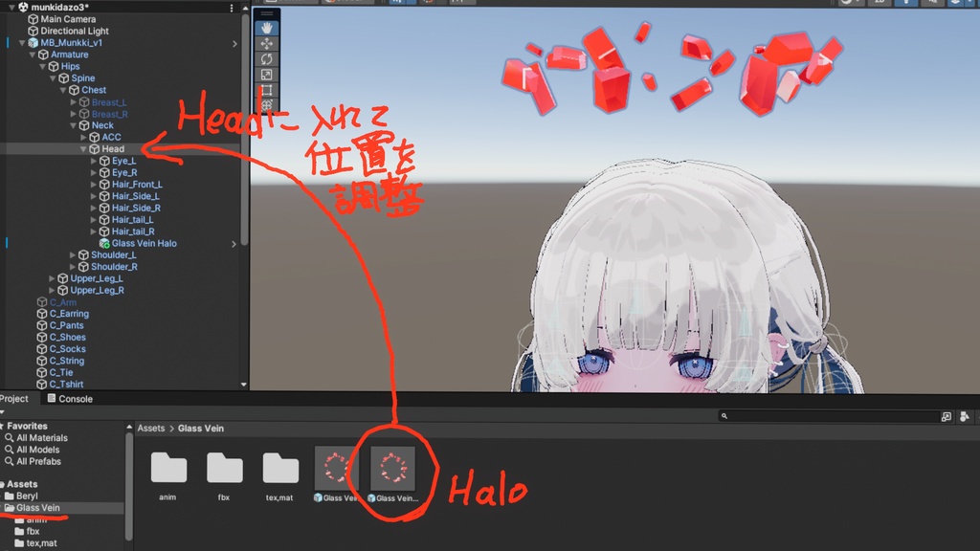Open the hierarchy scene options kebab menu

coord(232,8)
